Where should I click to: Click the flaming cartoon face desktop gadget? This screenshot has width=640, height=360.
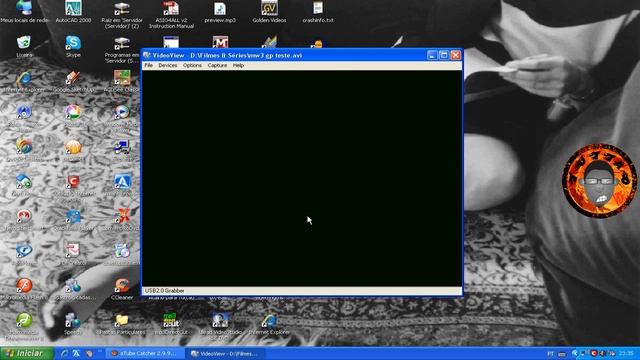[x=599, y=180]
